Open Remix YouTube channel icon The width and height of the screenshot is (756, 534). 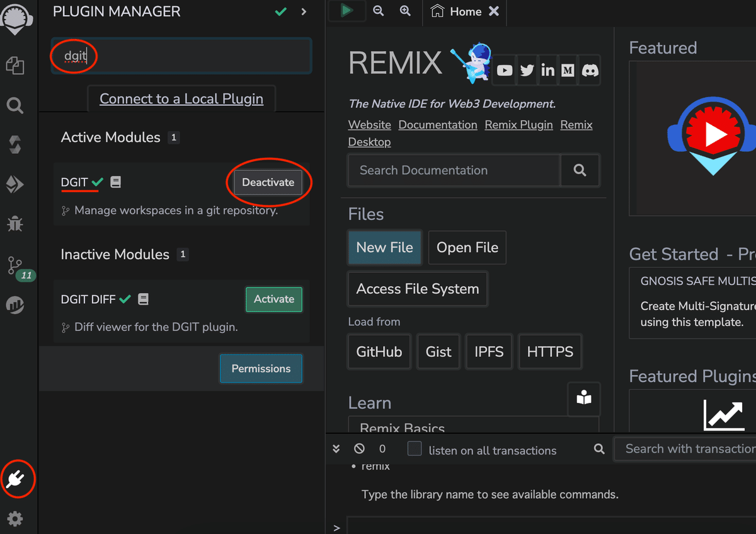tap(505, 71)
